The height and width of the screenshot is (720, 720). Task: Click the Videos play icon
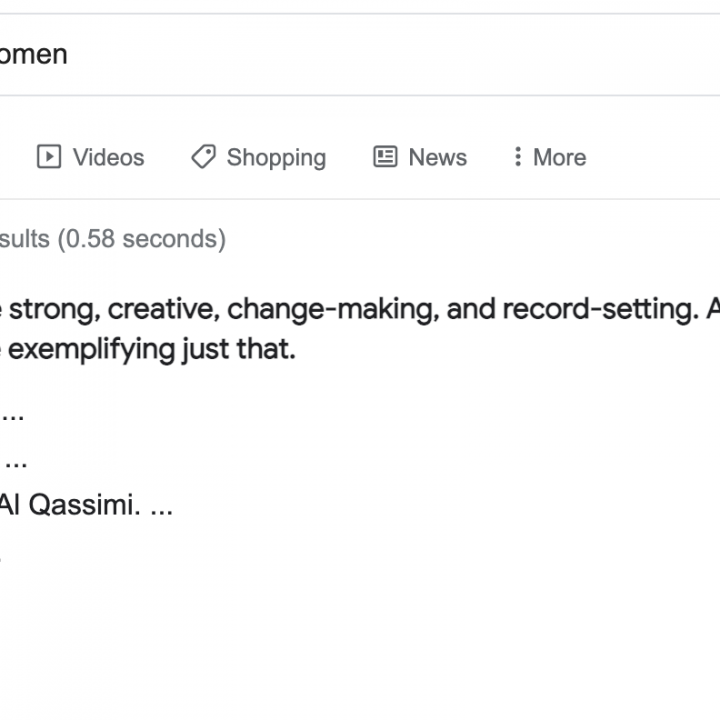47,157
